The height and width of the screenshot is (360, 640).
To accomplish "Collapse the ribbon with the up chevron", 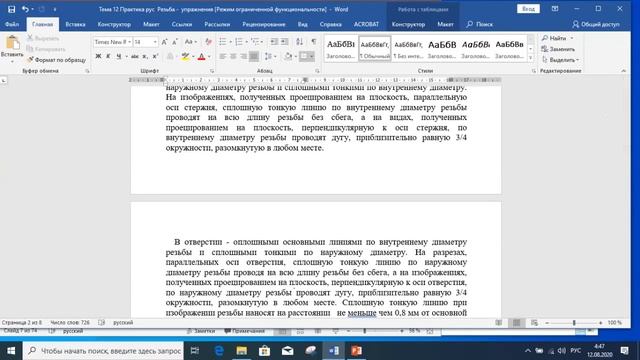I will coord(623,71).
